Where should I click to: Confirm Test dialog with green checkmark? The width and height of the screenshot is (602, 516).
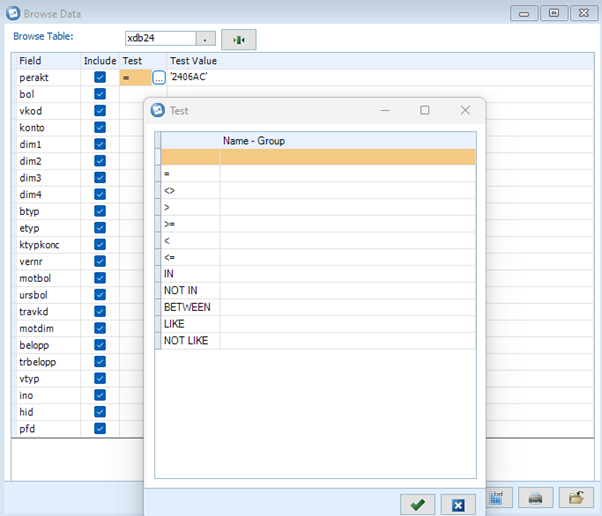tap(417, 504)
